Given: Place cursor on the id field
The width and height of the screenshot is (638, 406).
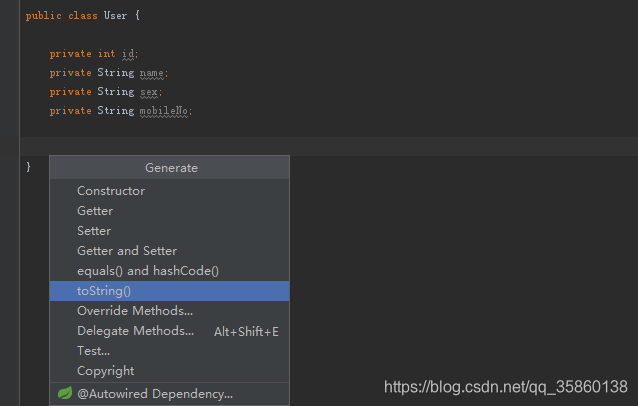Looking at the screenshot, I should (128, 54).
